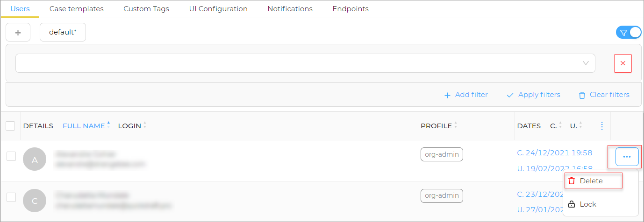This screenshot has height=222, width=644.
Task: Select all users with the header checkbox
Action: click(x=10, y=126)
